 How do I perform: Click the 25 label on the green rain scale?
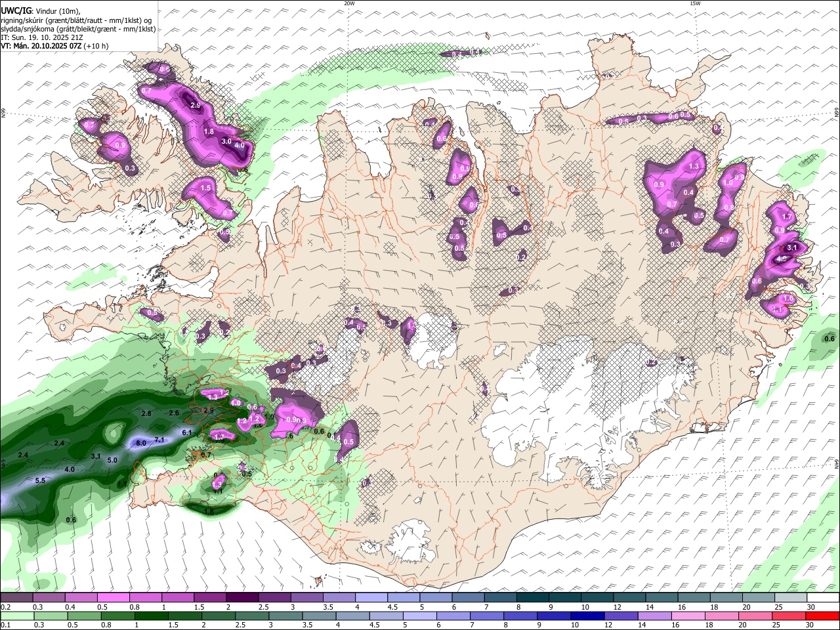pyautogui.click(x=778, y=625)
